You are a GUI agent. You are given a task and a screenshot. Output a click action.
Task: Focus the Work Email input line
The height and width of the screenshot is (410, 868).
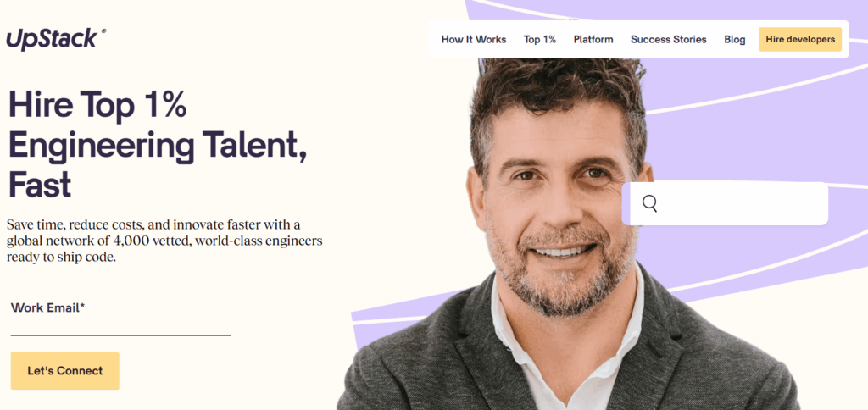[x=120, y=326]
